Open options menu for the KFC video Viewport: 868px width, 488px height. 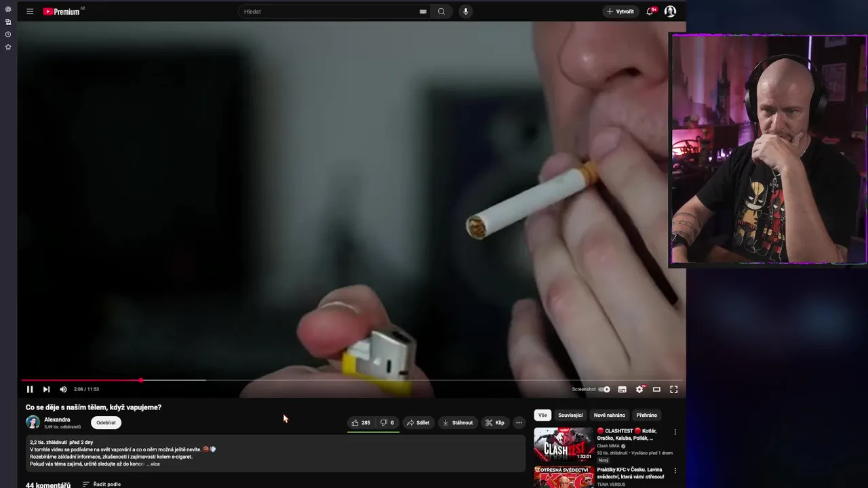[x=675, y=470]
